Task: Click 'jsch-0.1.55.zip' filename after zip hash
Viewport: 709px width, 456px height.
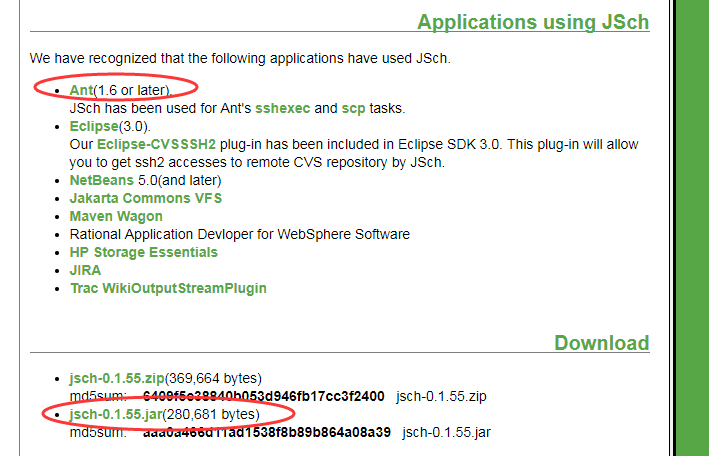Action: (x=441, y=396)
